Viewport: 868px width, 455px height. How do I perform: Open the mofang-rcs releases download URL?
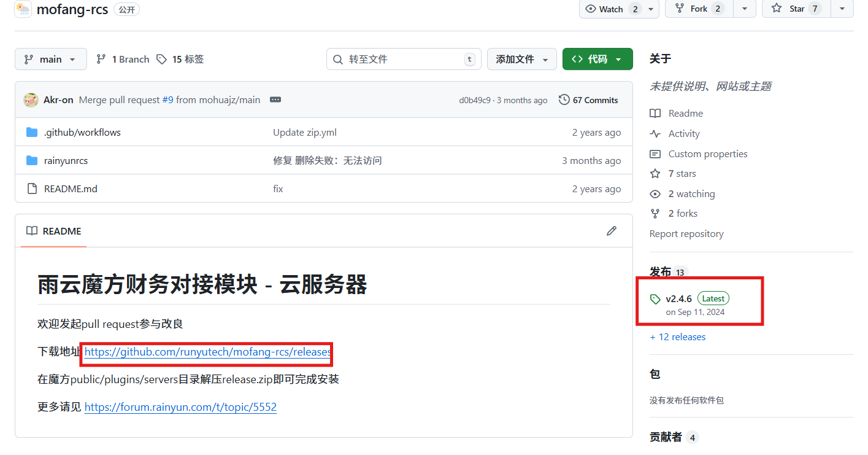[x=208, y=352]
